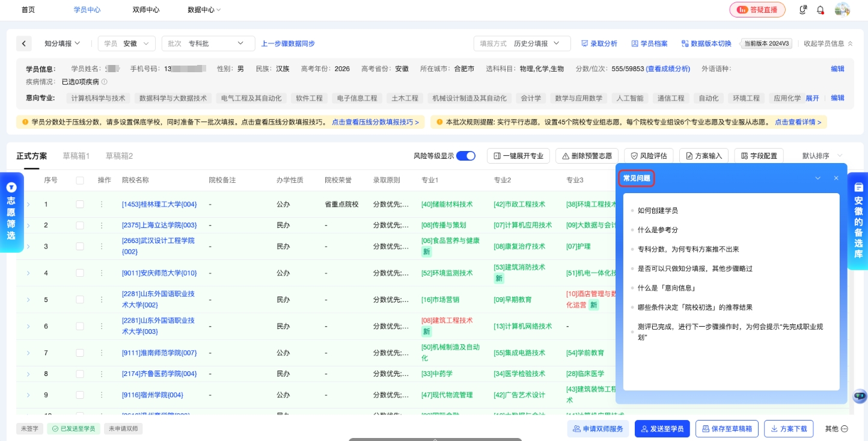Open the 风险评估 risk assessment tool
The width and height of the screenshot is (868, 441).
[x=648, y=155]
